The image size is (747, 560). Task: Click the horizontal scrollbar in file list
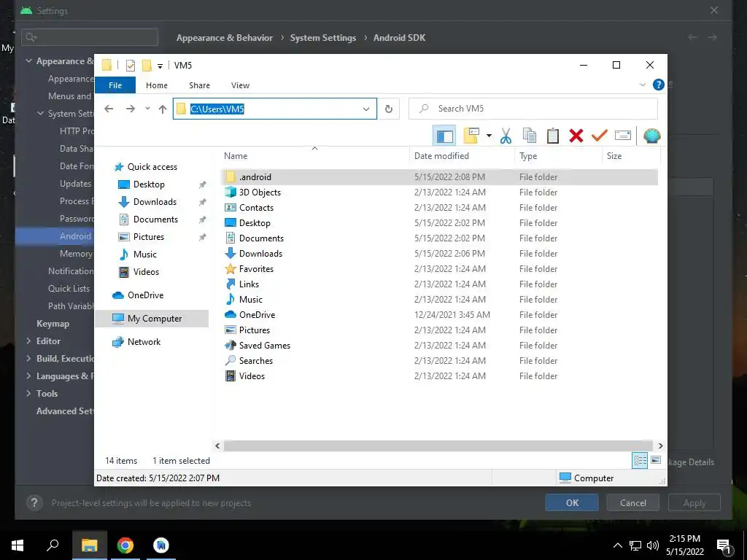pos(438,446)
